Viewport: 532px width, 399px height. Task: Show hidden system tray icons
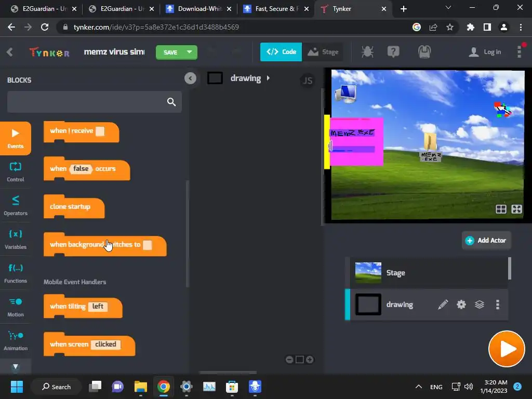tap(419, 387)
